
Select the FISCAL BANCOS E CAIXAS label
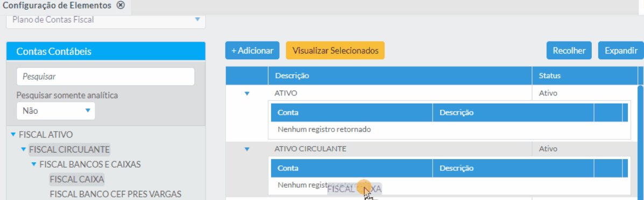point(90,164)
